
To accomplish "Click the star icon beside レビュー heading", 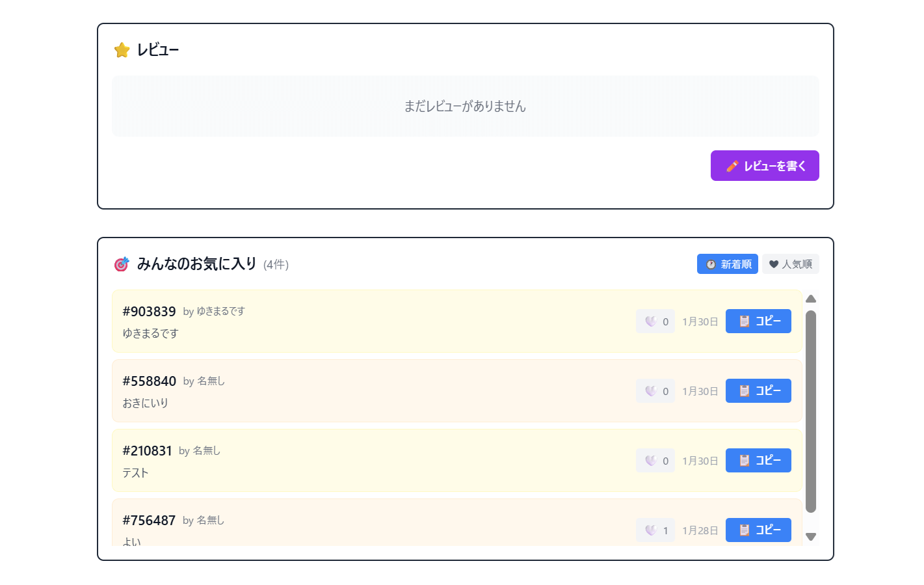I will [122, 49].
